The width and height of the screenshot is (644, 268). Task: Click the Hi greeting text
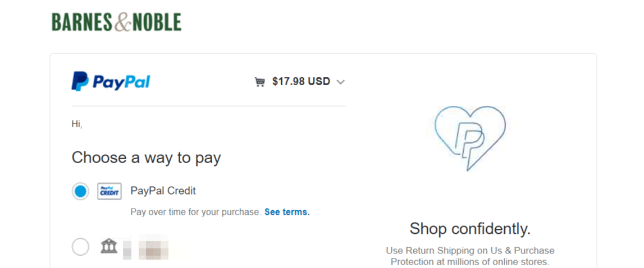pos(77,124)
